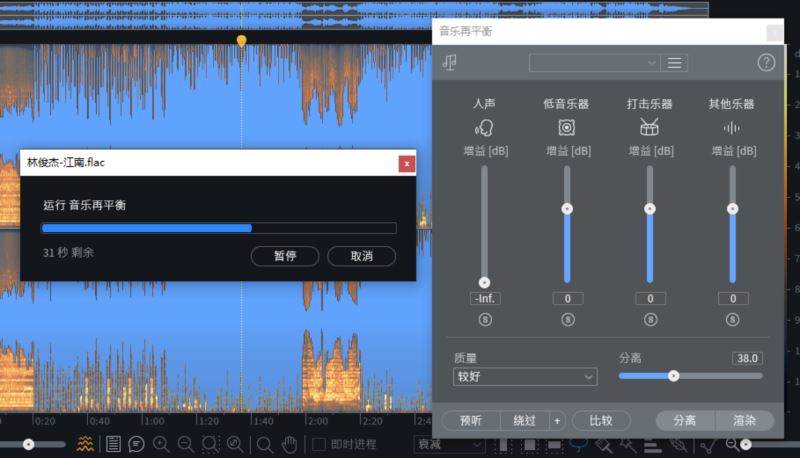Screen dimensions: 800x458
Task: Toggle the 绕过 bypass button
Action: coord(524,421)
